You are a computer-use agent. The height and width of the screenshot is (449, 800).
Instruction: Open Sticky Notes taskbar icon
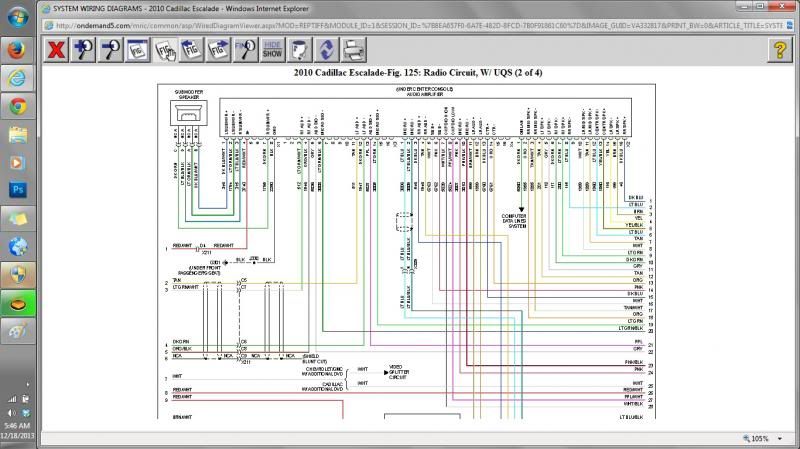point(18,219)
